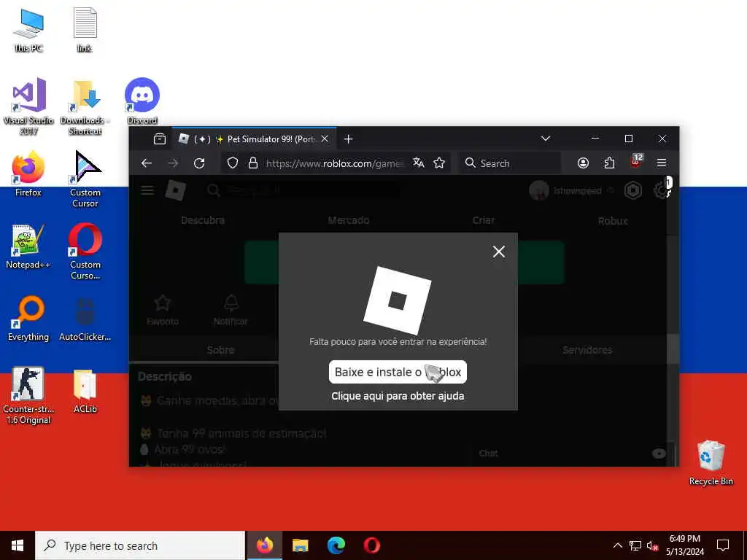Select the ACLib folder icon
Image resolution: width=747 pixels, height=560 pixels.
[x=85, y=391]
